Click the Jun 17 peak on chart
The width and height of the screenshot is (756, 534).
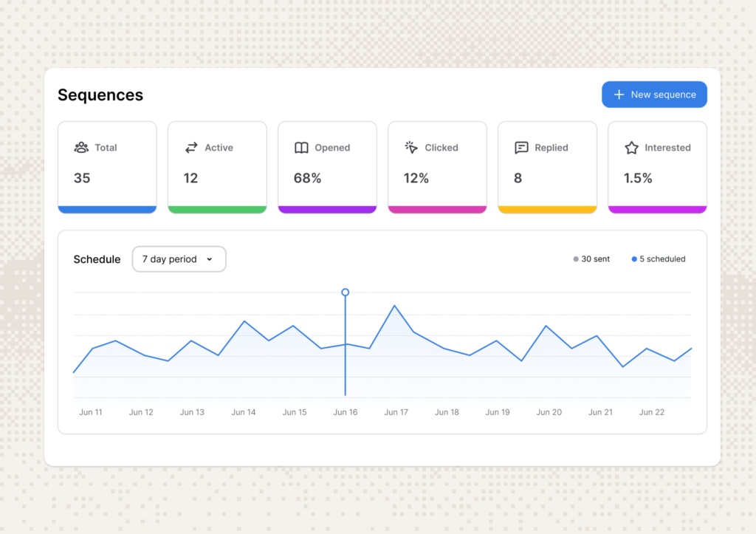pyautogui.click(x=394, y=306)
